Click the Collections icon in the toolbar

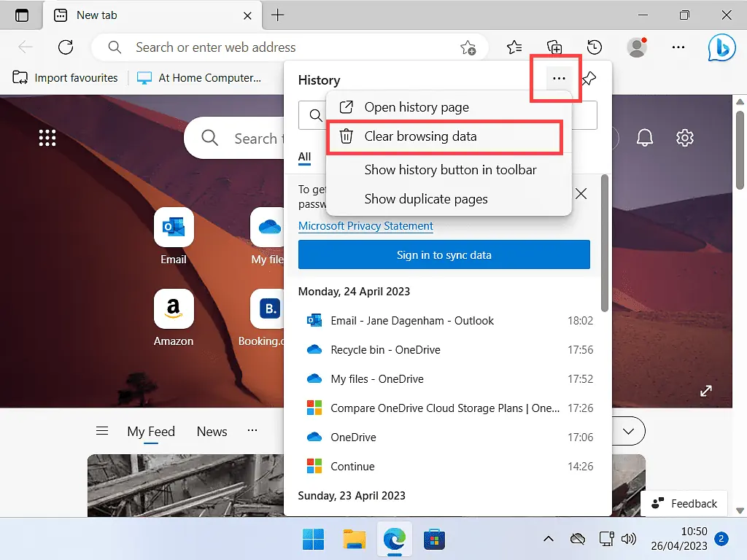click(554, 47)
